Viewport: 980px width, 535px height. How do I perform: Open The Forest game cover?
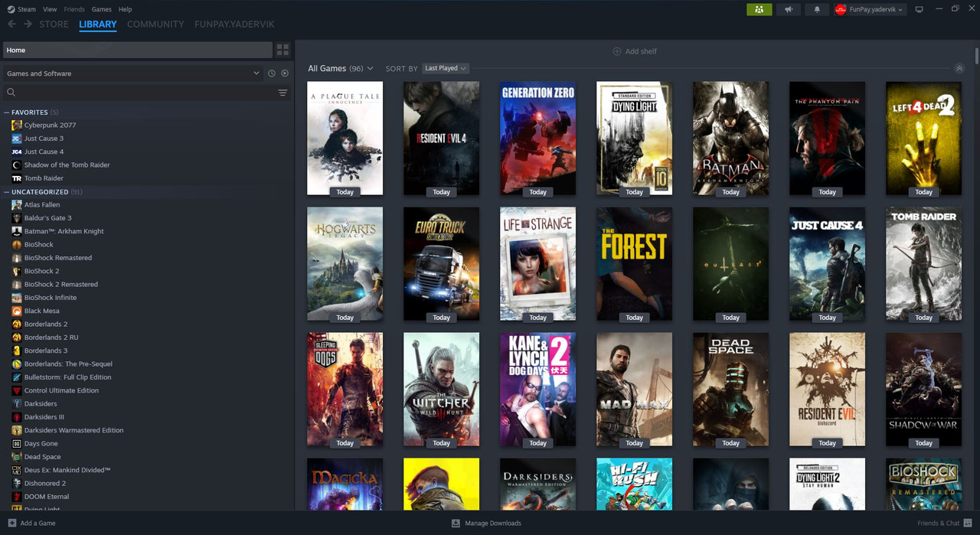click(635, 264)
